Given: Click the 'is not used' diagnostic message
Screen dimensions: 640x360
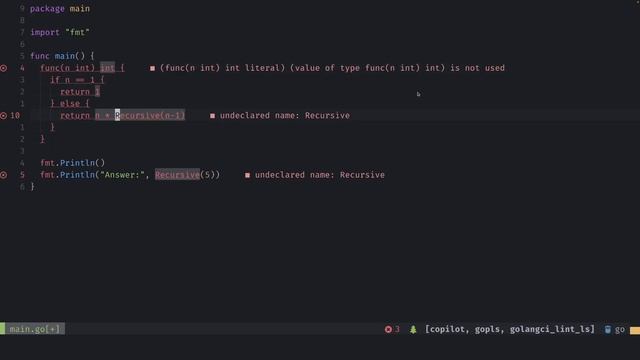Looking at the screenshot, I should point(332,68).
